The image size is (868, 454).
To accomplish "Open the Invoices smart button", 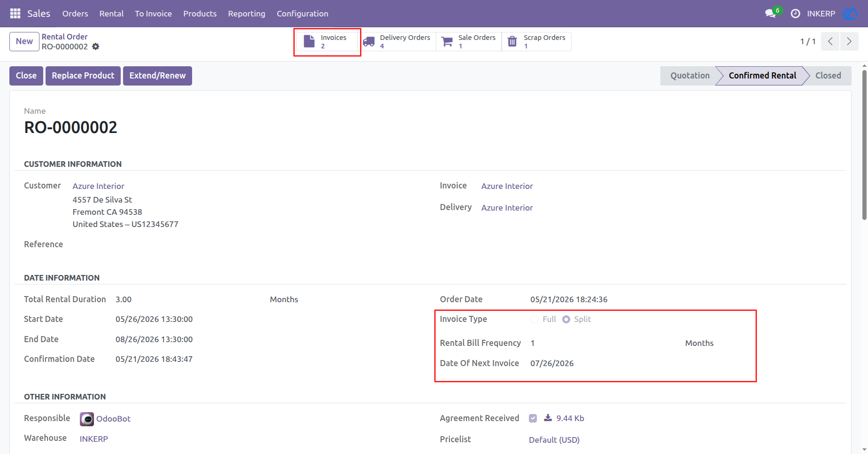I will (327, 42).
